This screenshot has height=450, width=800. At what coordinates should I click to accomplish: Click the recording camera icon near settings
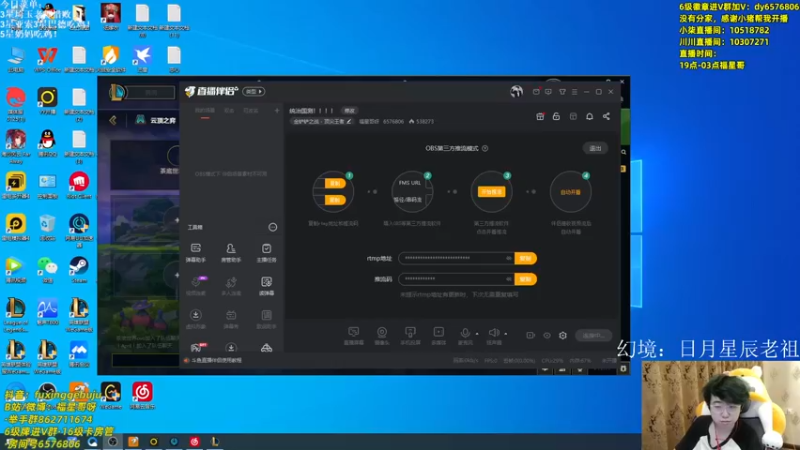pos(531,335)
